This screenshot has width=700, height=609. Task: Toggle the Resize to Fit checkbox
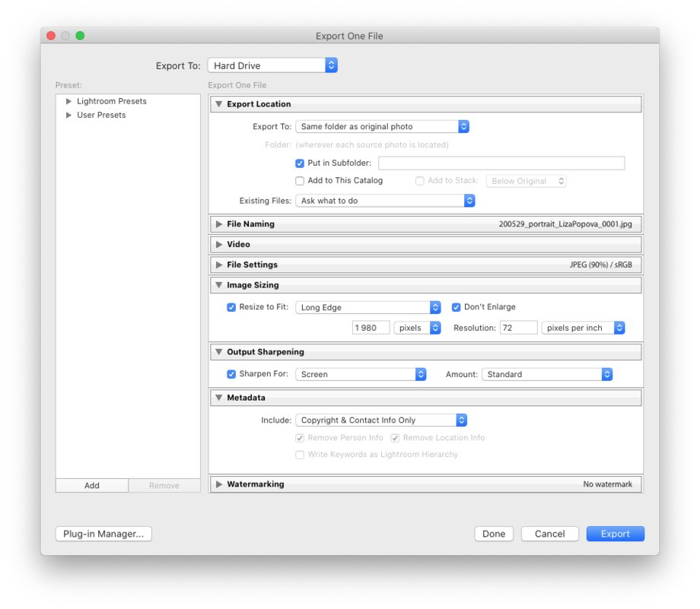[x=231, y=307]
